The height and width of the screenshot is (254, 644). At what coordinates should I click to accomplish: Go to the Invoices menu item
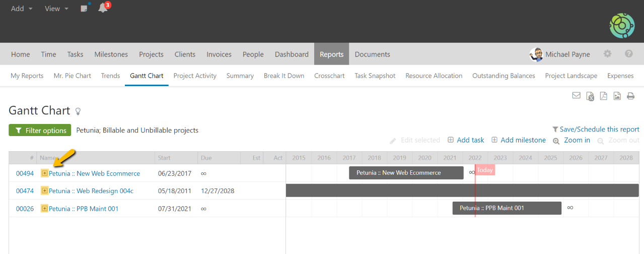pos(219,54)
